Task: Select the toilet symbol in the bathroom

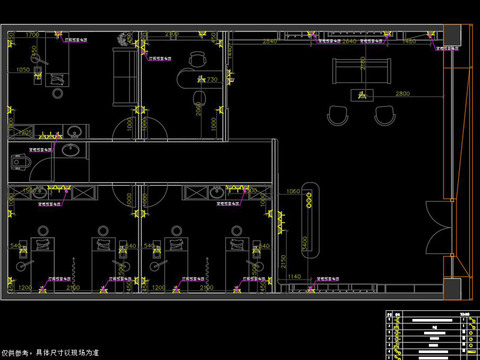Action: click(x=20, y=162)
